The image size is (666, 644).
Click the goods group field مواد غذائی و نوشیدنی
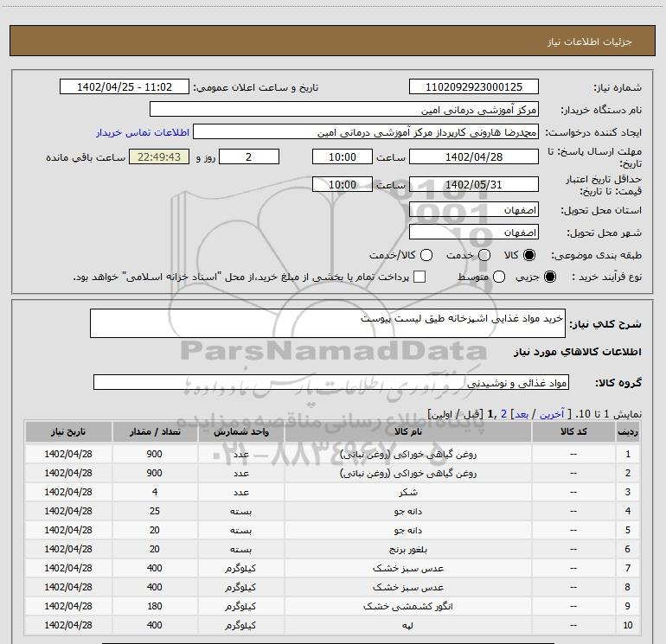(331, 382)
